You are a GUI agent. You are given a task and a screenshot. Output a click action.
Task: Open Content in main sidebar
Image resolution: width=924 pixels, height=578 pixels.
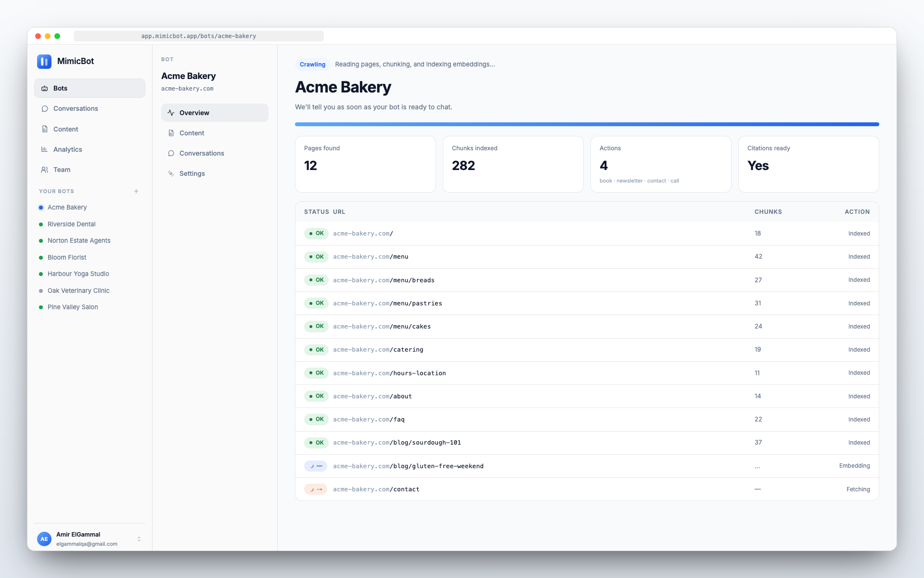coord(65,129)
